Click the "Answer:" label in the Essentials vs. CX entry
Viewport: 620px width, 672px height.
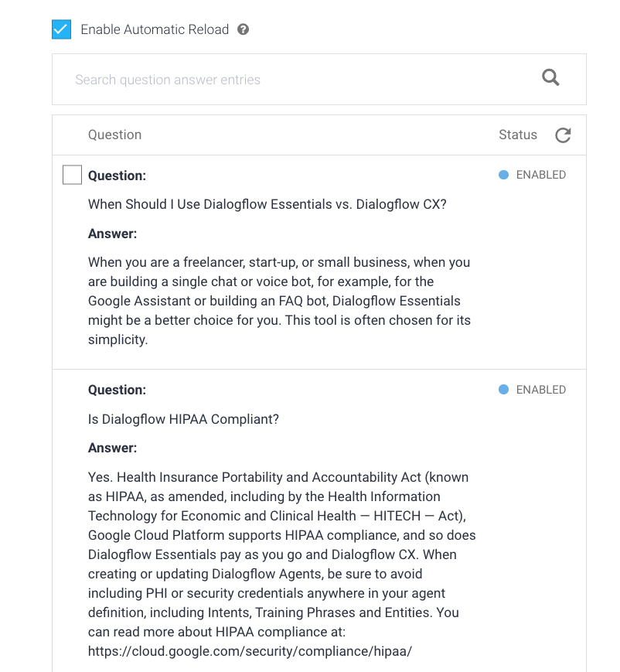112,234
